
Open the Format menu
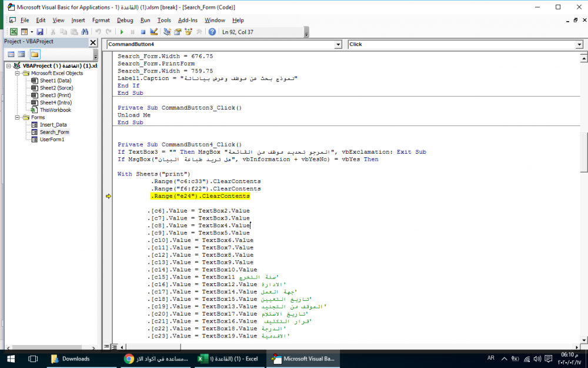pos(101,20)
